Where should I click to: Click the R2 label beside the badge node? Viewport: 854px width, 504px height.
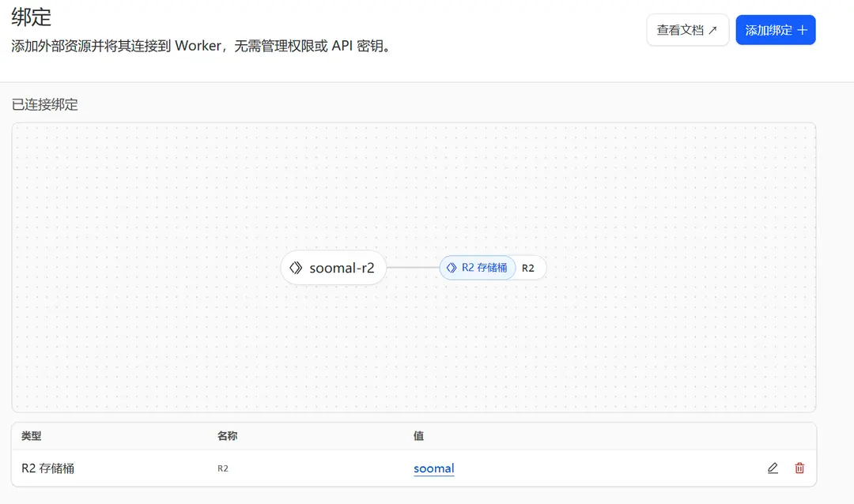click(x=528, y=268)
